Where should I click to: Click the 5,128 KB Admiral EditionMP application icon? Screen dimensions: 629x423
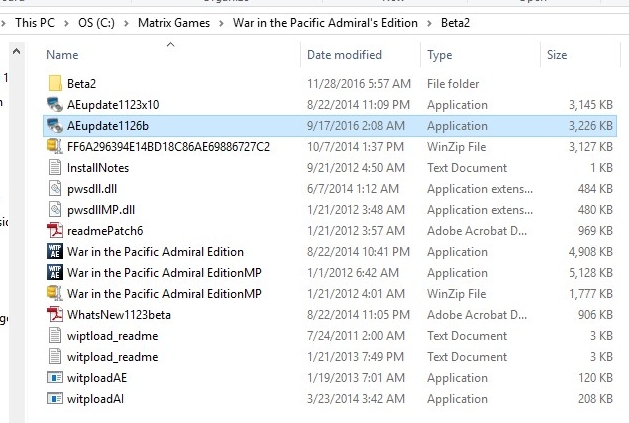point(55,273)
